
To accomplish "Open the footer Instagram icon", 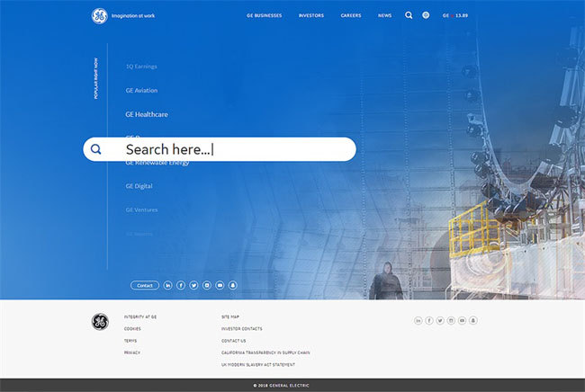I will tap(451, 320).
